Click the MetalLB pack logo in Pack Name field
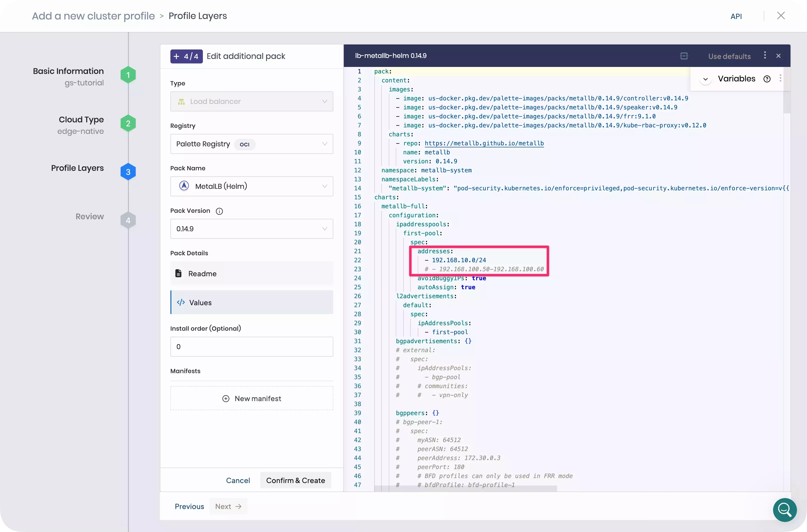Viewport: 807px width, 532px height. tap(184, 186)
